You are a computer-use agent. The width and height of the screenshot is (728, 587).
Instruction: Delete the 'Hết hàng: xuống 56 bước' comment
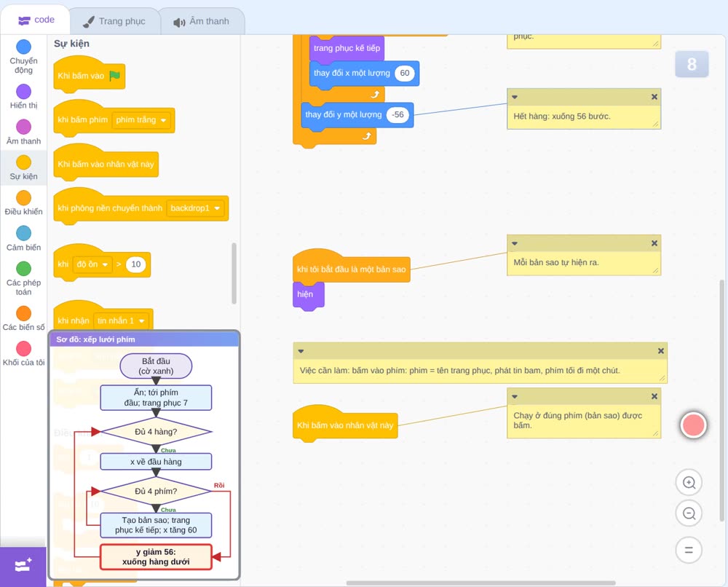point(654,97)
